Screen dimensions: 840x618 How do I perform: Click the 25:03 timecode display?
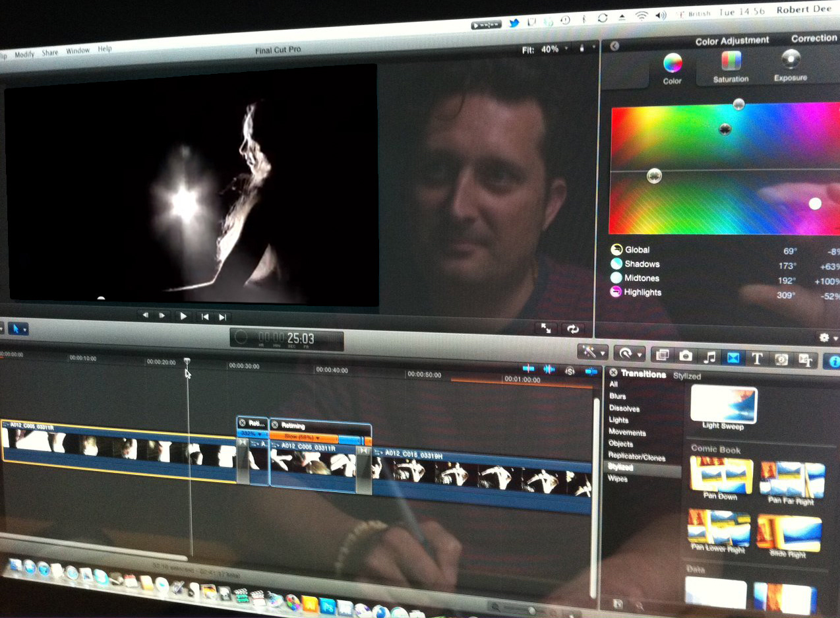(287, 339)
